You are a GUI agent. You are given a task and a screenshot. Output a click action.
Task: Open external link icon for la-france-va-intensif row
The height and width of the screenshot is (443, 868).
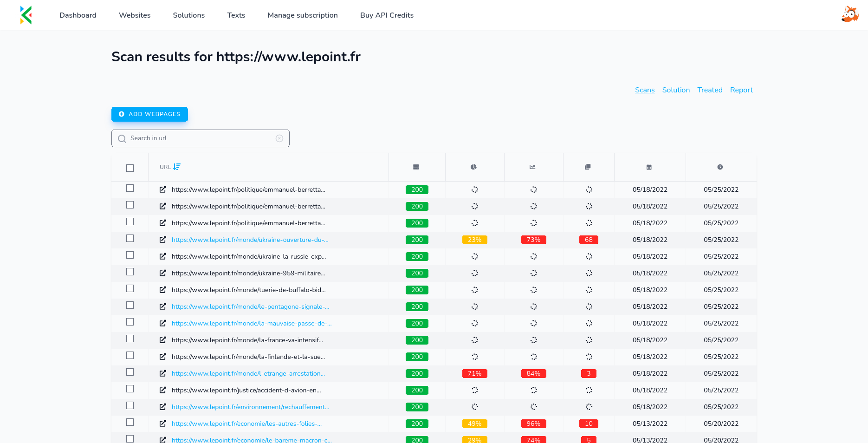click(x=163, y=340)
